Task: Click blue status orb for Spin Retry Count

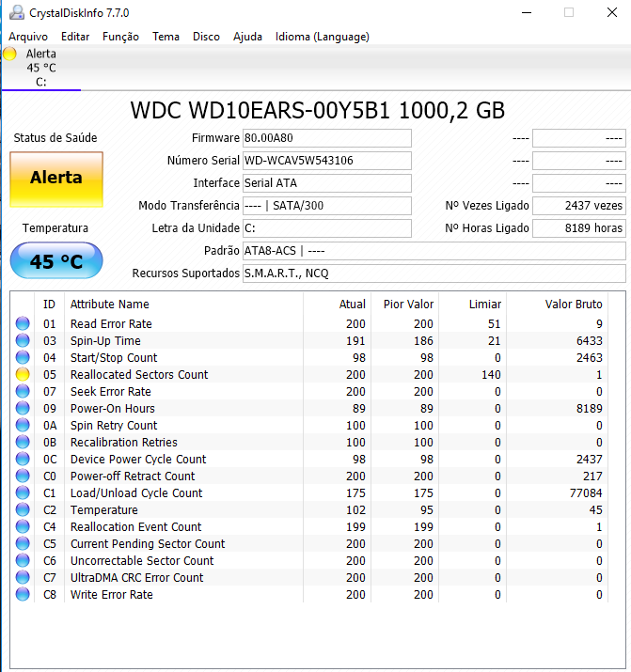Action: pyautogui.click(x=23, y=425)
